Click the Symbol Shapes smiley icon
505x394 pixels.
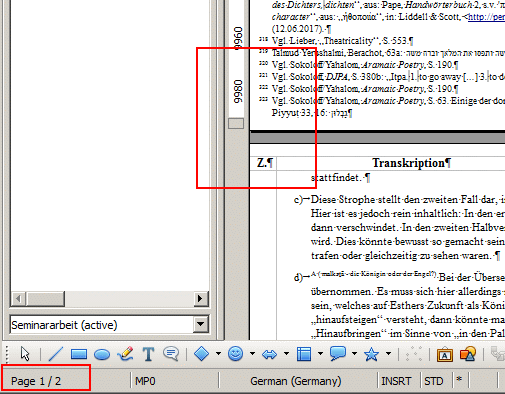click(236, 354)
